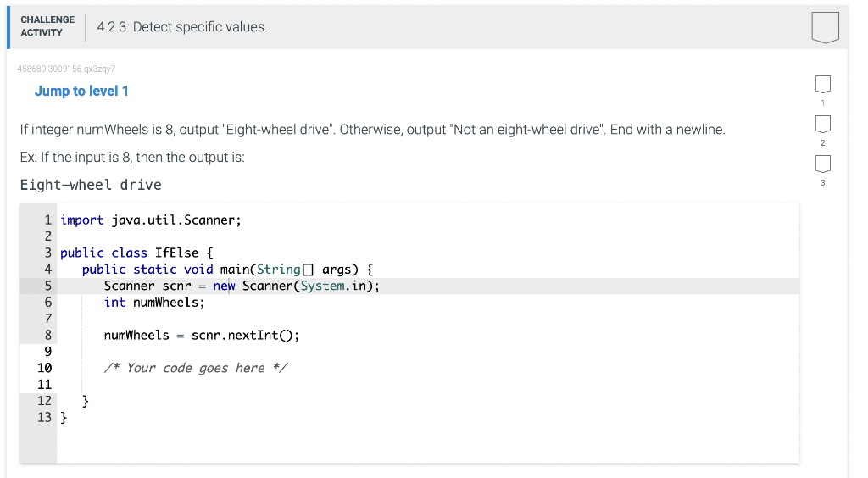Image resolution: width=868 pixels, height=478 pixels.
Task: Click line number 5 in the gutter
Action: [x=47, y=286]
